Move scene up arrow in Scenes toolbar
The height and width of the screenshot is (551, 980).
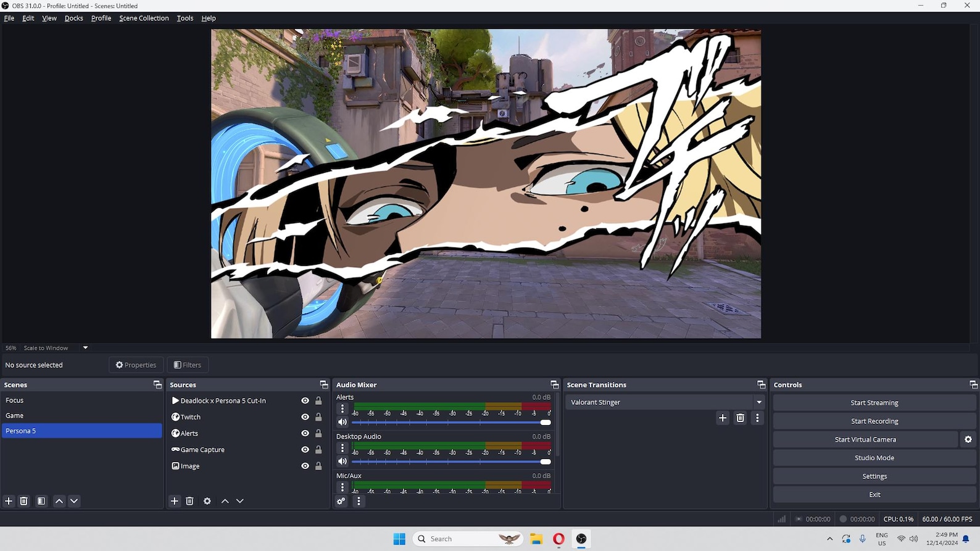(59, 501)
